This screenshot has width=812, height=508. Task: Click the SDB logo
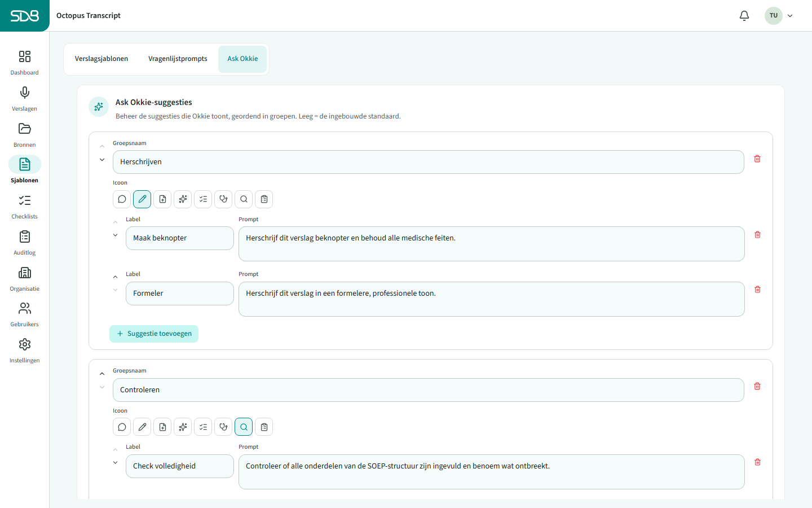pyautogui.click(x=25, y=16)
